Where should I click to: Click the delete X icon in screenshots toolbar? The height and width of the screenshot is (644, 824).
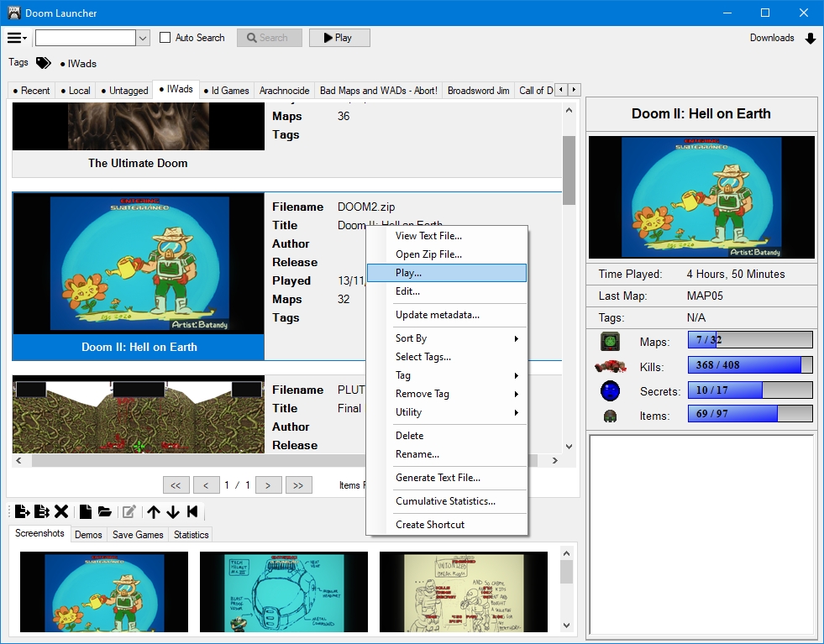[61, 511]
